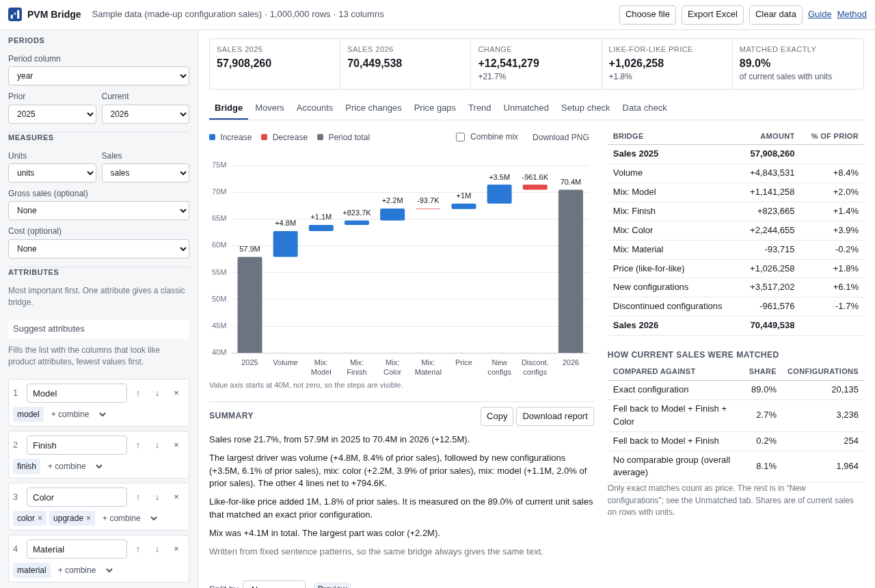The image size is (875, 588).
Task: Remove the Finish attribute
Action: click(x=176, y=445)
